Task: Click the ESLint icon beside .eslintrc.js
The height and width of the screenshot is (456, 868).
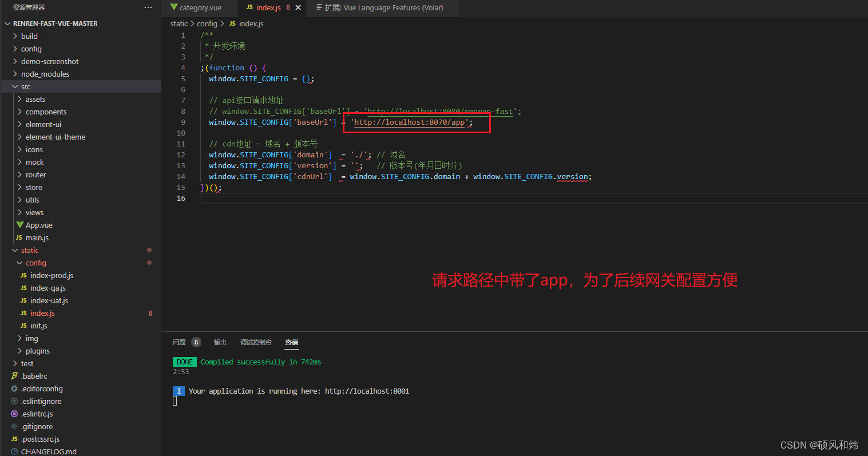Action: point(14,414)
